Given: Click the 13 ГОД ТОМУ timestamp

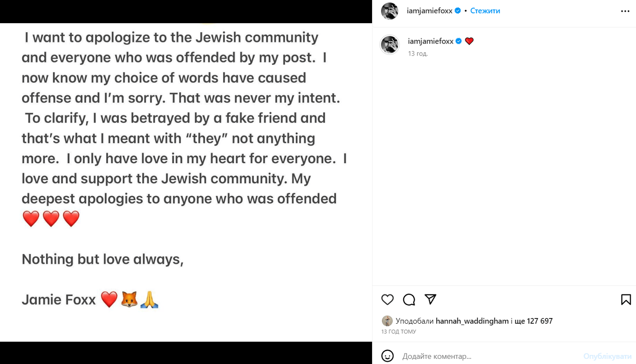Looking at the screenshot, I should tap(399, 332).
